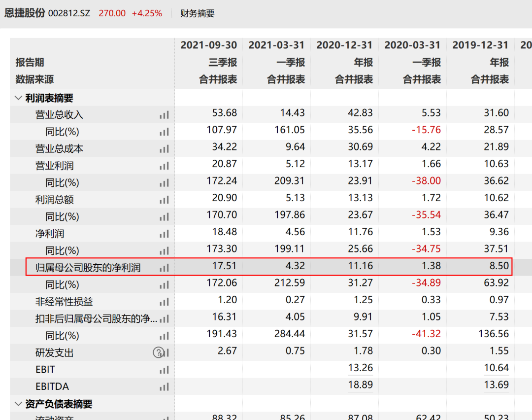532x420 pixels.
Task: Show the chart for EBITDA
Action: point(164,387)
